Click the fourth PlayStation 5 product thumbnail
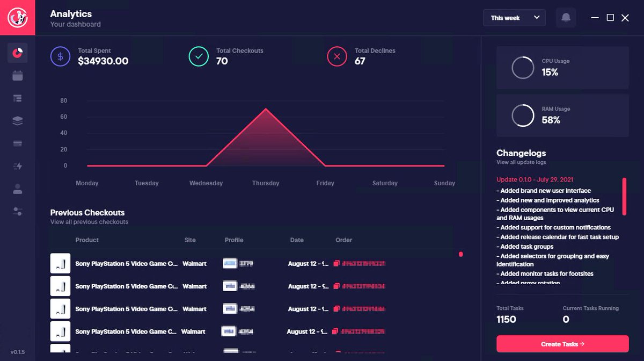Screen dimensions: 644x361 tap(60, 331)
